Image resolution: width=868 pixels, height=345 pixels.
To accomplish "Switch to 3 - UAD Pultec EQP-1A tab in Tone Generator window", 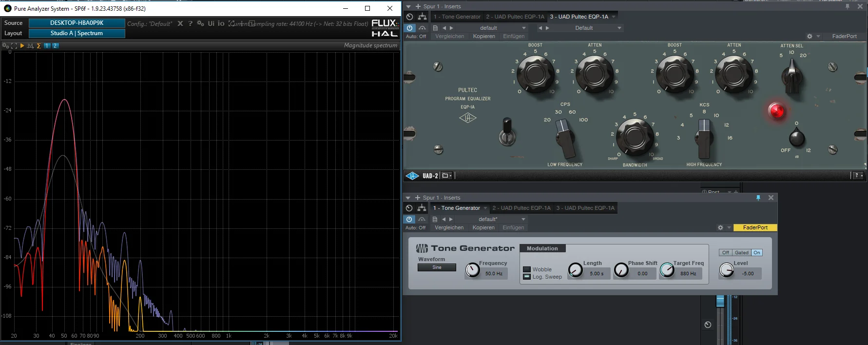I will [585, 208].
